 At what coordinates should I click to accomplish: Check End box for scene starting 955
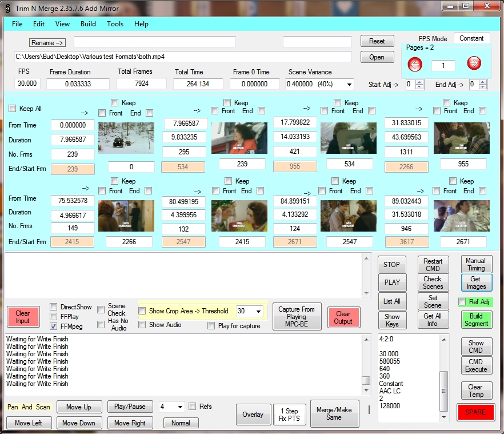[482, 111]
